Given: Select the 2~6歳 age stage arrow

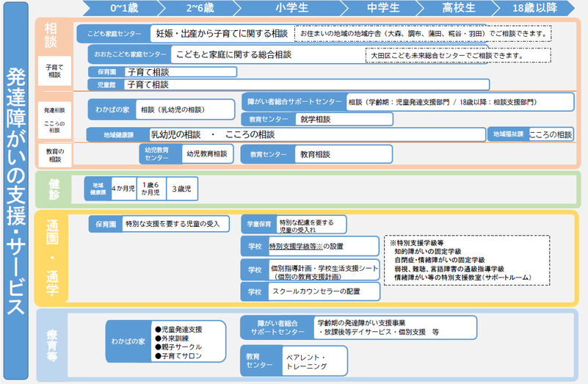Looking at the screenshot, I should (x=200, y=8).
